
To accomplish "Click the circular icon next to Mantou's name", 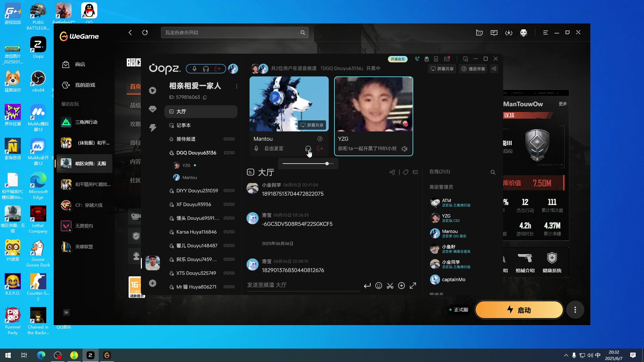I will 320,139.
